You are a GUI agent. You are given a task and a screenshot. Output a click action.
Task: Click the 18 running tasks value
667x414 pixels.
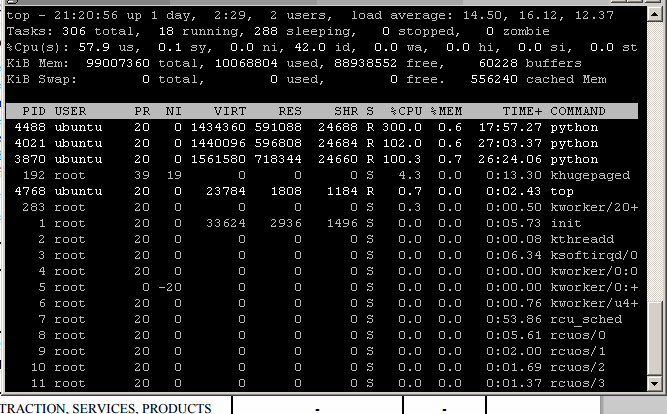[166, 31]
